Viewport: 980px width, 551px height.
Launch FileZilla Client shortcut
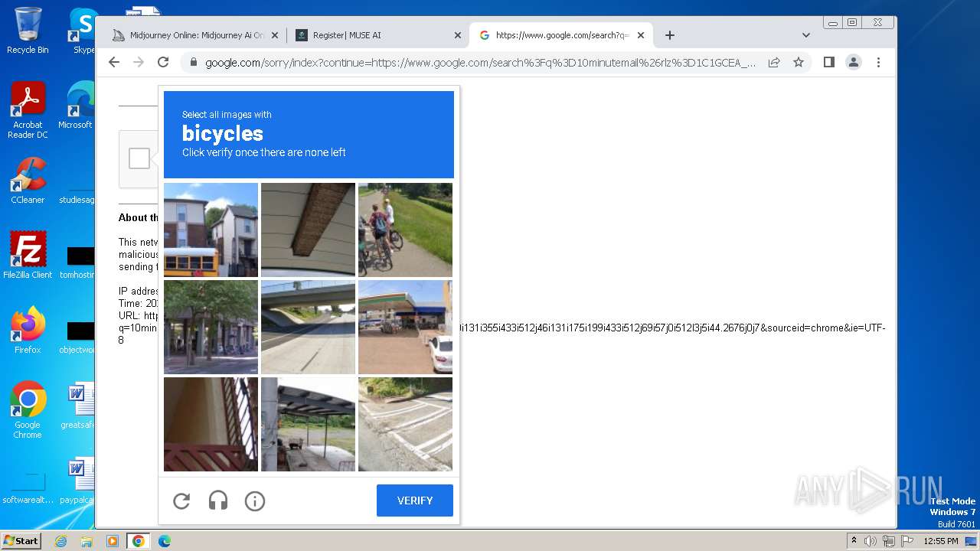(x=28, y=256)
